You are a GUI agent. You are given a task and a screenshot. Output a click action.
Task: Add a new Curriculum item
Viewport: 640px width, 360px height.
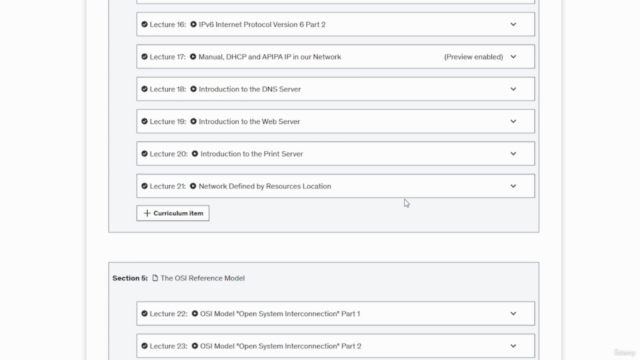tap(173, 213)
